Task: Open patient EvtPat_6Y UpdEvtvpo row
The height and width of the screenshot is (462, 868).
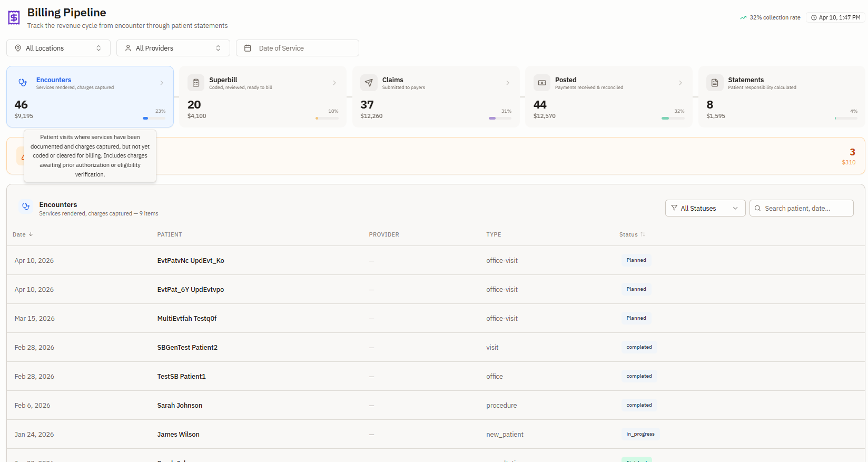Action: tap(436, 289)
